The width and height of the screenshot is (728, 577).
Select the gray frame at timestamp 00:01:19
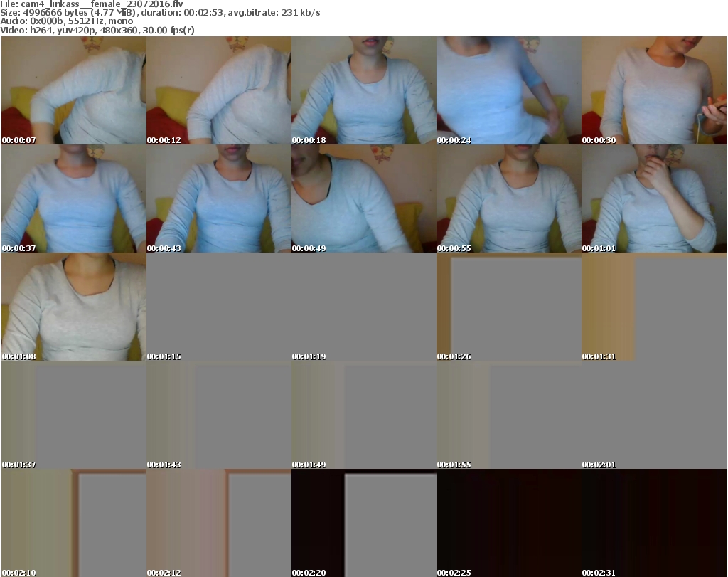coord(364,307)
